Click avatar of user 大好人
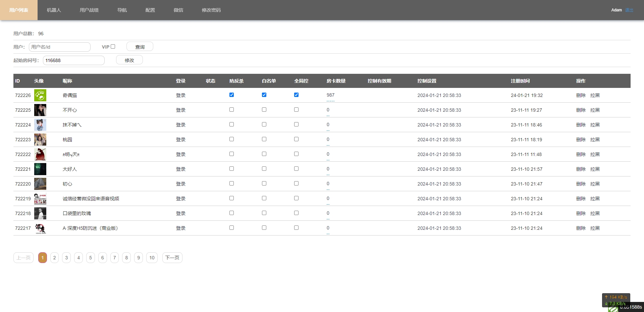This screenshot has height=312, width=644. 40,169
